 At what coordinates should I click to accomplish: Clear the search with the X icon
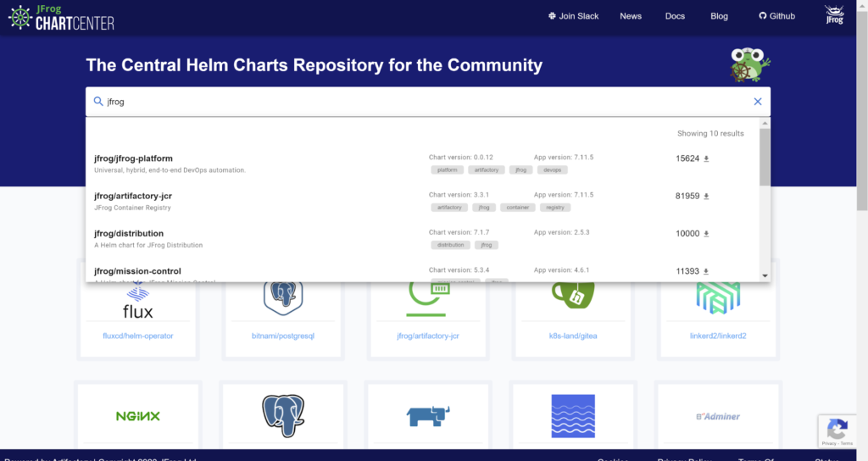(x=758, y=102)
